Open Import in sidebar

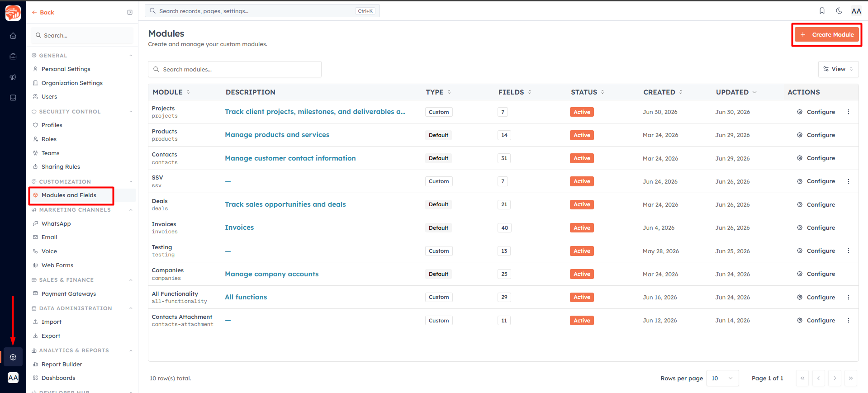point(51,322)
